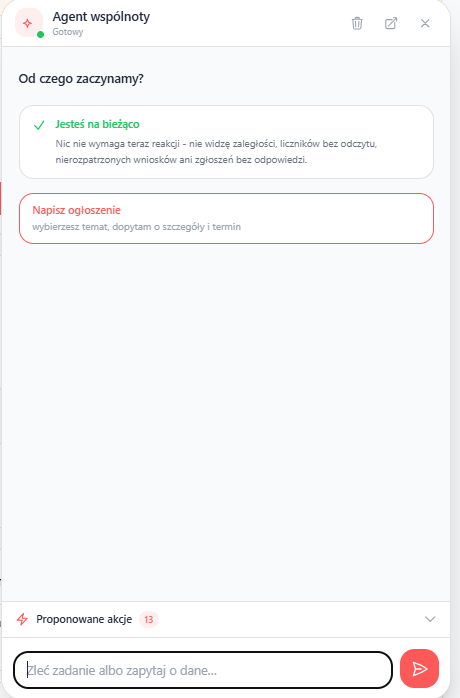Screen dimensions: 460x698
Task: Click the lightning bolt icon
Action: [x=22, y=619]
